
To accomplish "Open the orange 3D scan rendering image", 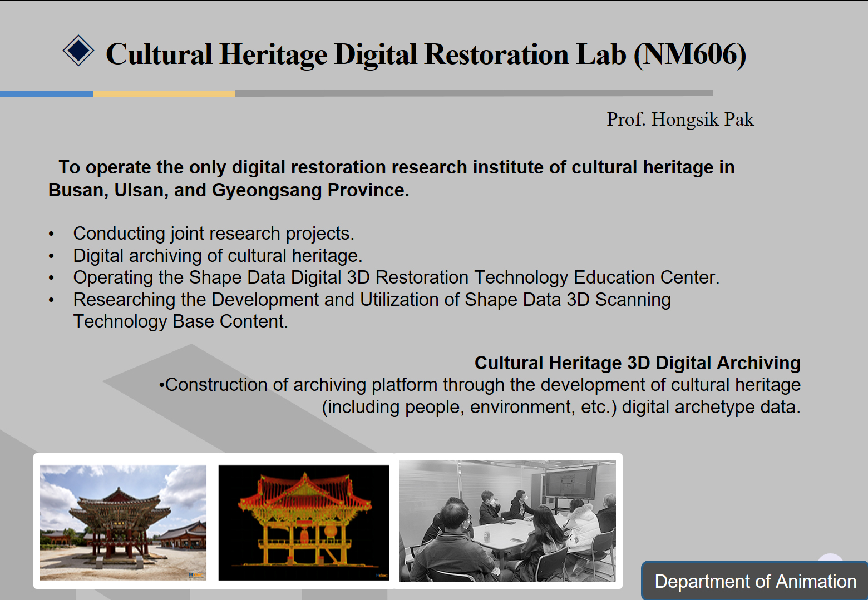I will (x=304, y=522).
